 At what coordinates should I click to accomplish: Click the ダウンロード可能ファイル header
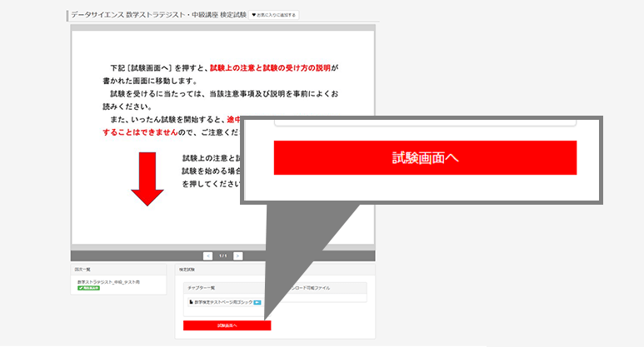(308, 288)
